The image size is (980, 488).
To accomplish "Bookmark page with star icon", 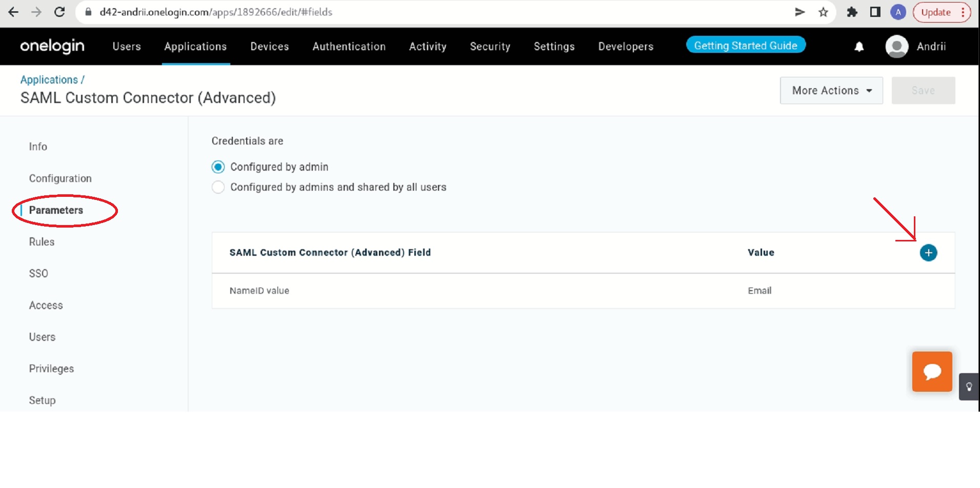I will click(823, 12).
